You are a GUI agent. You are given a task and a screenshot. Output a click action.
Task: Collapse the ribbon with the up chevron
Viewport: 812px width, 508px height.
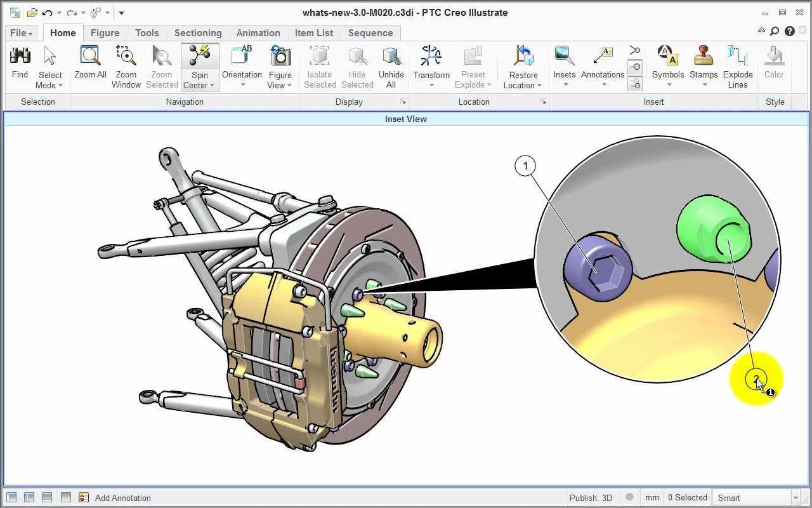coord(761,30)
